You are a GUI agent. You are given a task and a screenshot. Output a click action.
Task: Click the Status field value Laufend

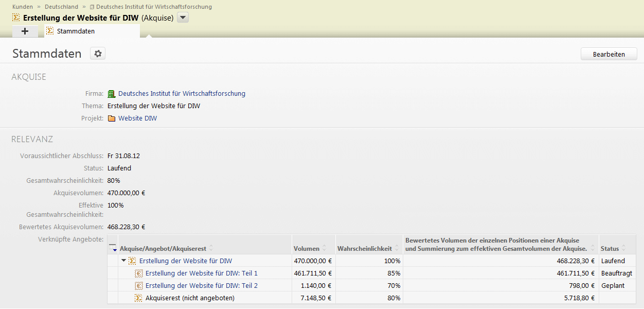click(x=119, y=168)
